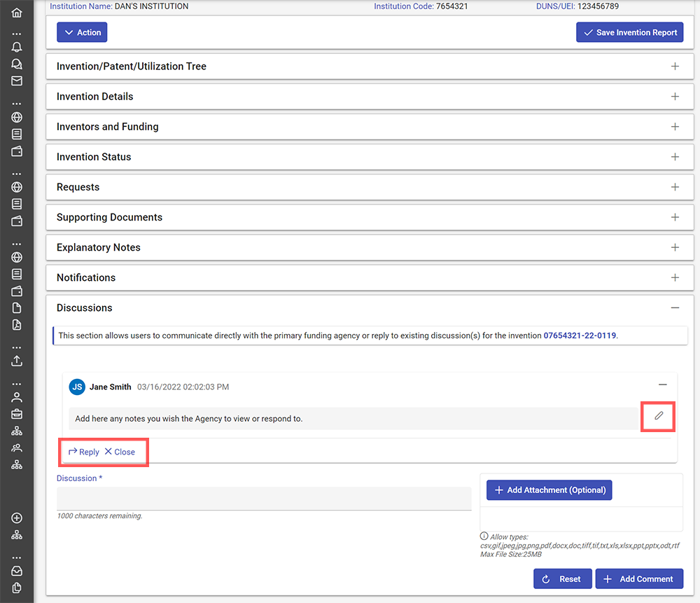Click Save Invention Report button
700x603 pixels.
pyautogui.click(x=629, y=32)
